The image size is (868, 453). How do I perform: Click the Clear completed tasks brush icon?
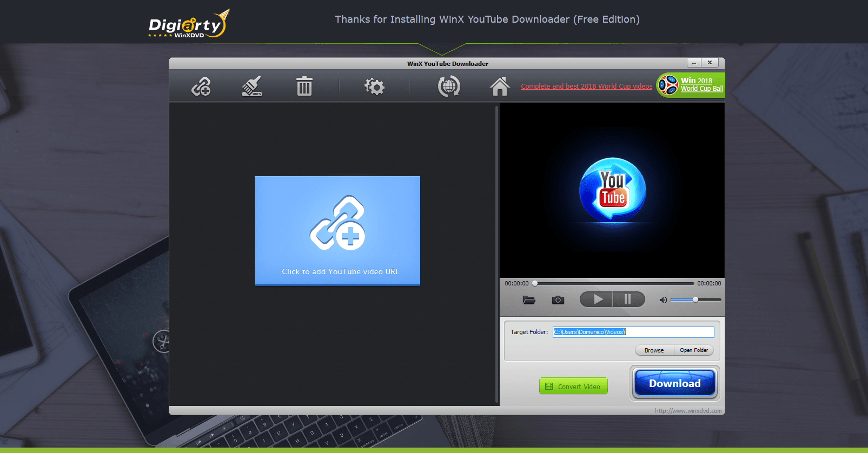[251, 86]
